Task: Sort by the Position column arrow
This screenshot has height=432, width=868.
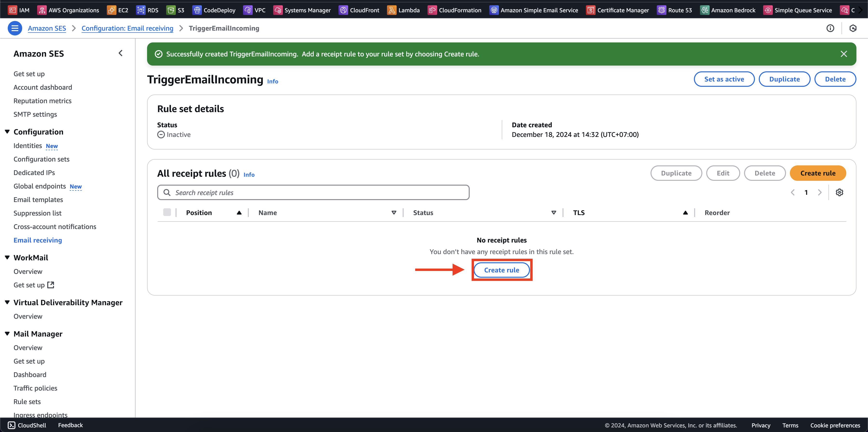Action: tap(239, 213)
